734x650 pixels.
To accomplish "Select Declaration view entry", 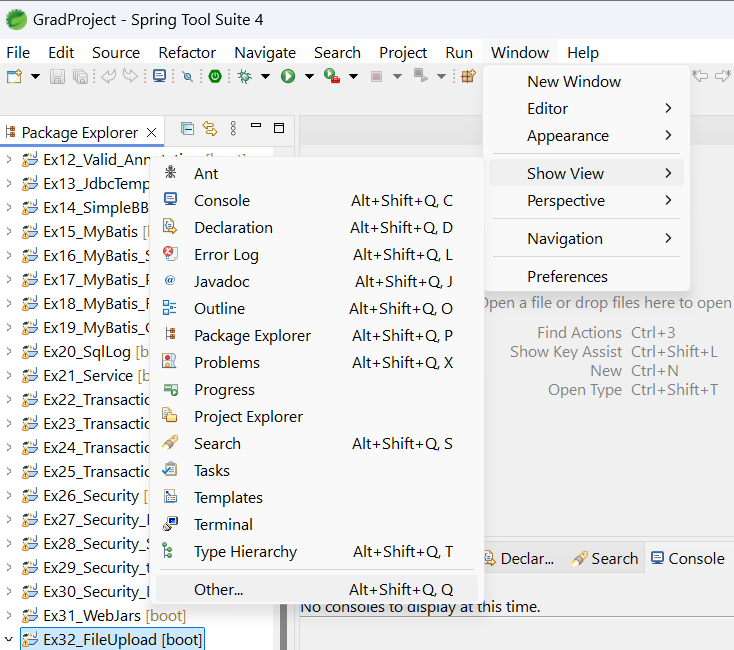I will (316, 228).
